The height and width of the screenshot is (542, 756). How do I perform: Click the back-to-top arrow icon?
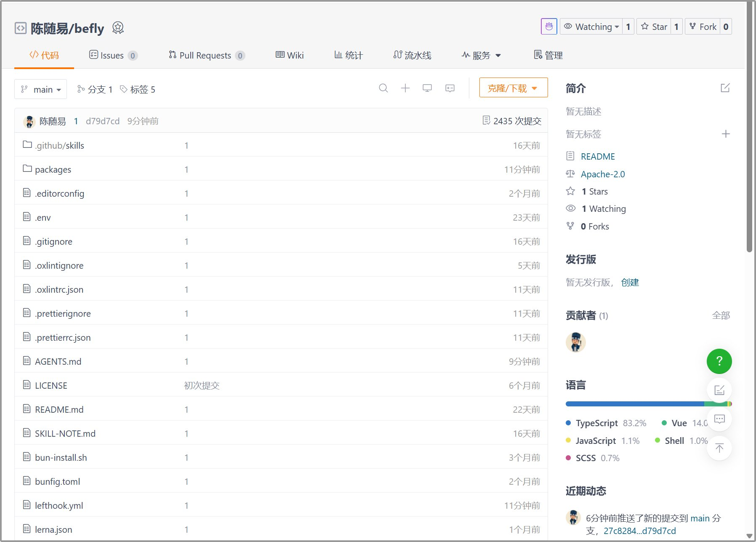click(719, 448)
